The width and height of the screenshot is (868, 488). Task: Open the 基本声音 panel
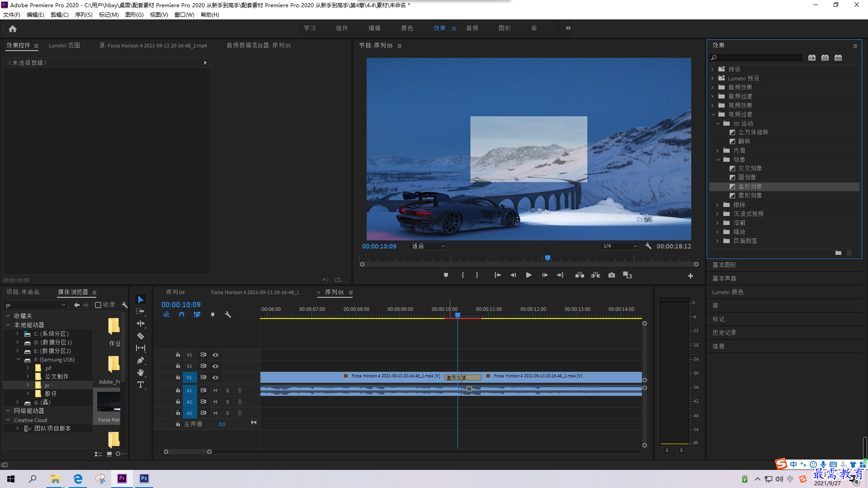coord(724,278)
